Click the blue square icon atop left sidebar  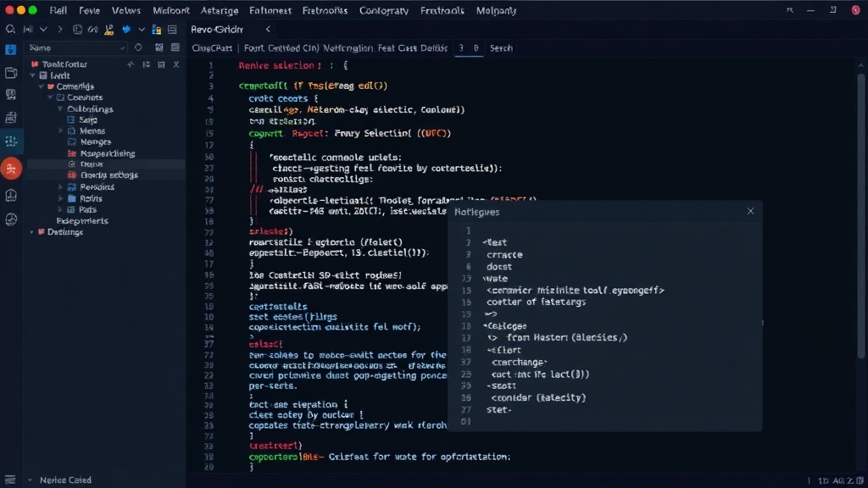[x=10, y=50]
